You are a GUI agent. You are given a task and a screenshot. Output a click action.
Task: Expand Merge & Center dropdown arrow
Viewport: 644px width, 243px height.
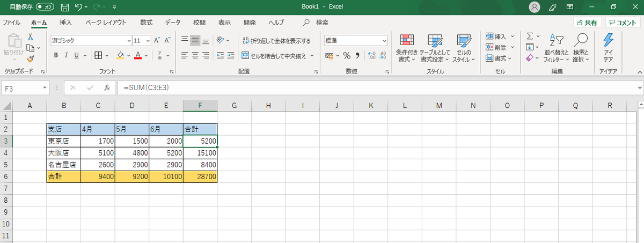tap(311, 55)
